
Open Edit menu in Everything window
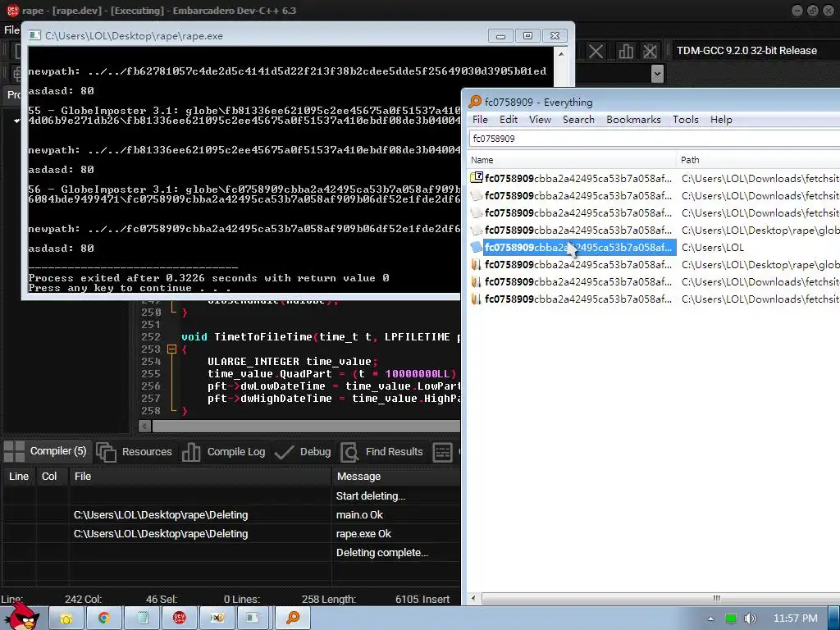[509, 120]
